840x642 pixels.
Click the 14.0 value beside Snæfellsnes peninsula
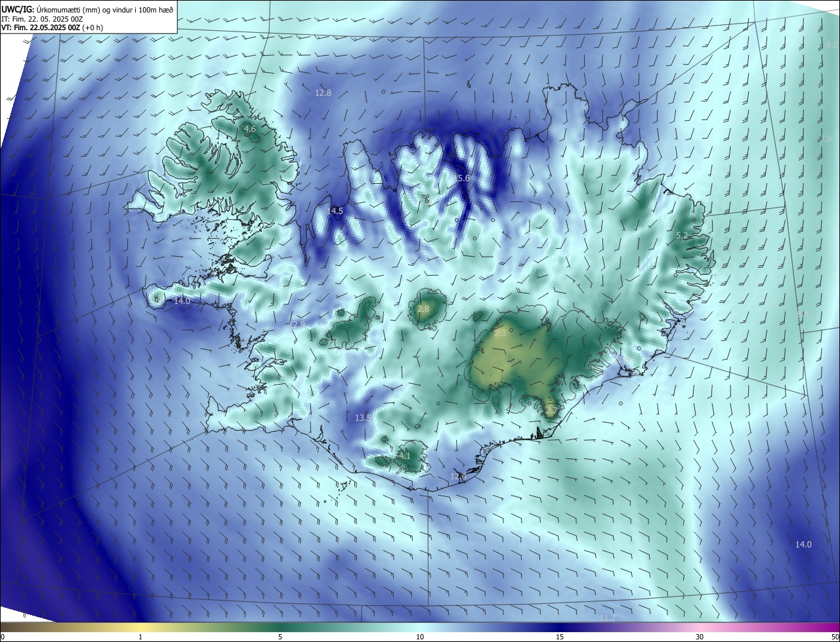(182, 301)
